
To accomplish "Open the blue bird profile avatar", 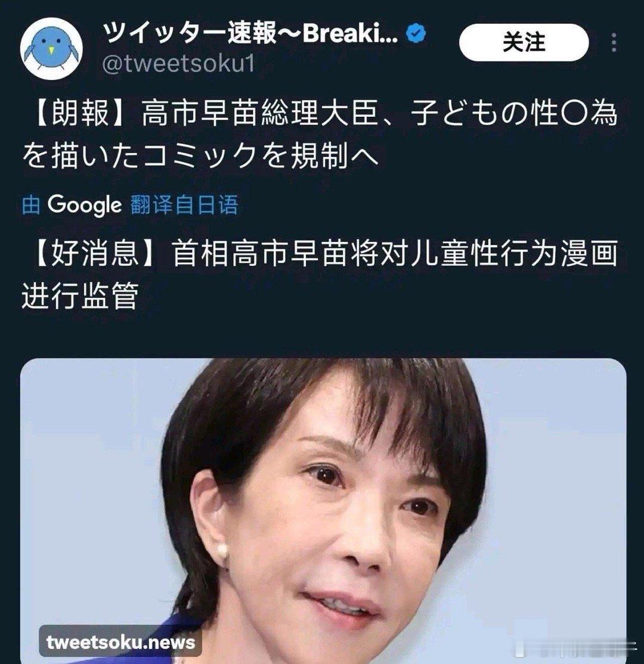I will point(51,48).
